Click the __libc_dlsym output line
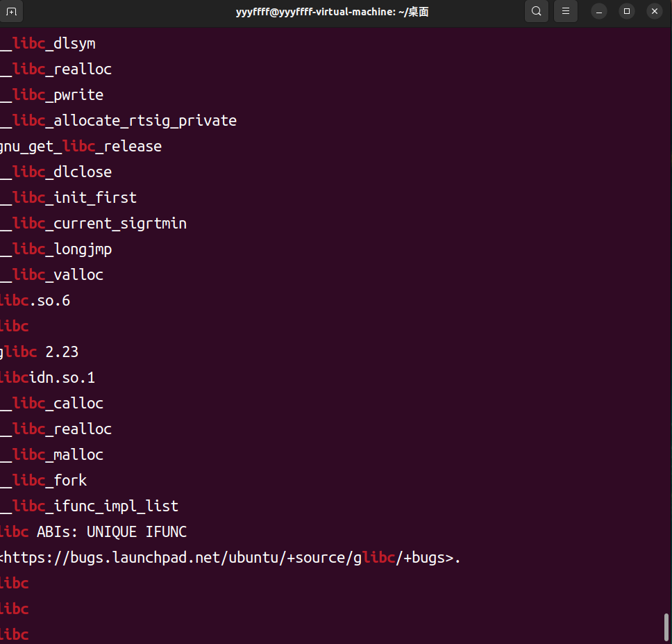 [48, 44]
